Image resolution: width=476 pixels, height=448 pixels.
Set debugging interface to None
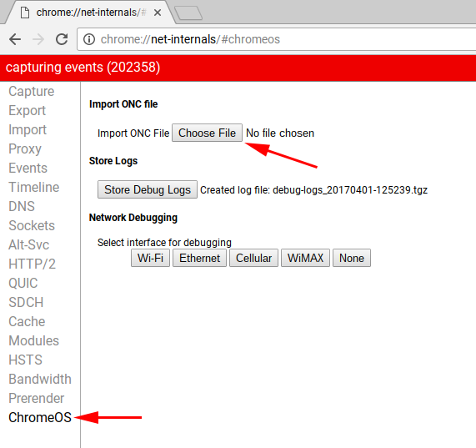click(352, 258)
